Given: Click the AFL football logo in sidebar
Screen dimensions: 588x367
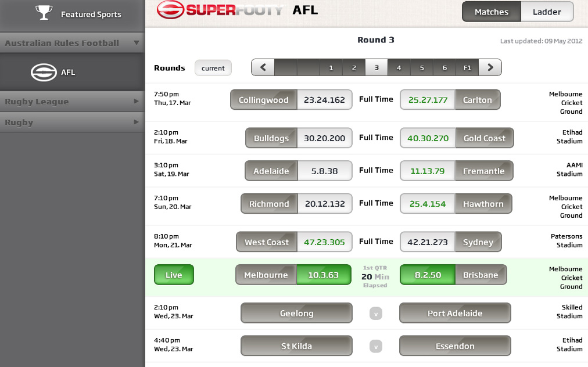Looking at the screenshot, I should [x=44, y=72].
